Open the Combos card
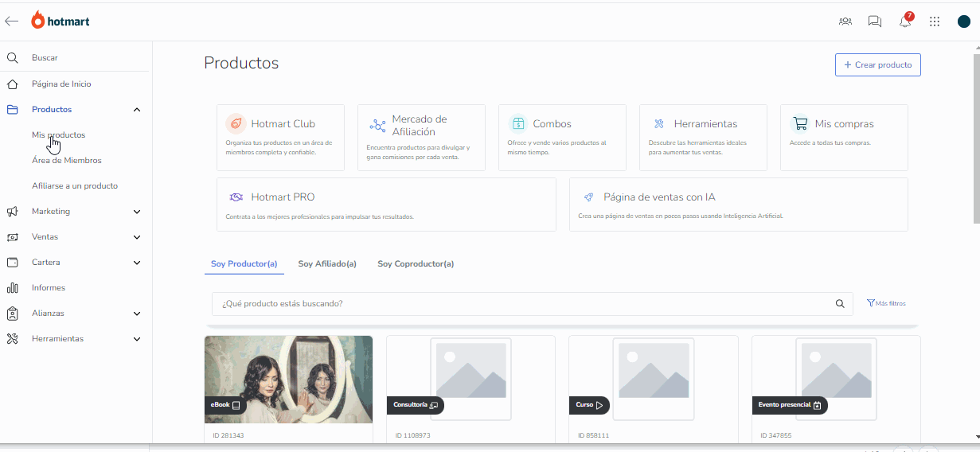 [562, 137]
